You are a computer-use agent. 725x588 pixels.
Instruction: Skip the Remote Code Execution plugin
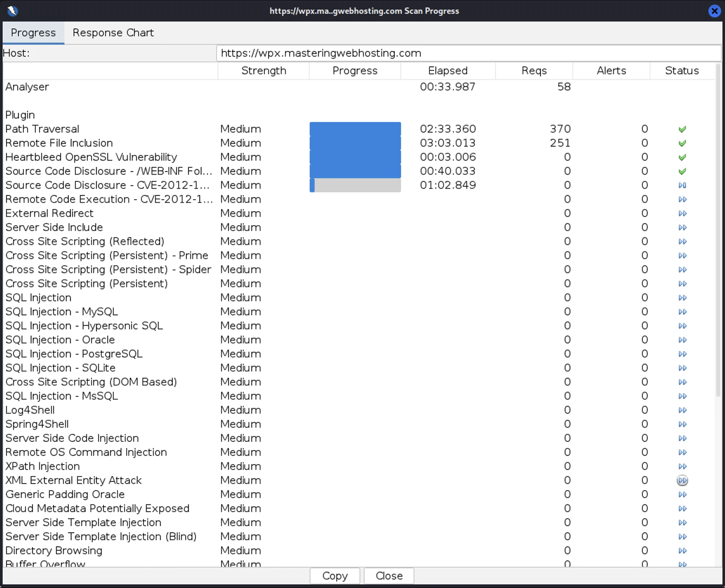pos(682,199)
